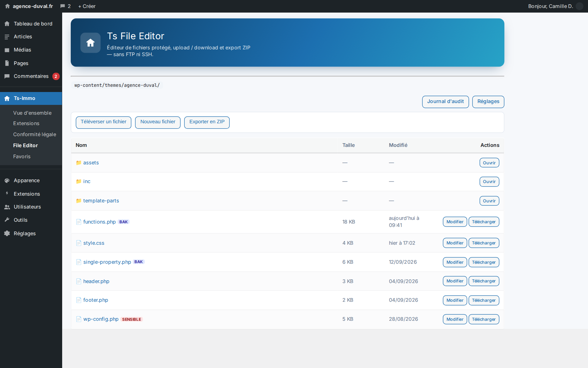This screenshot has width=588, height=368.
Task: Click the user avatar next to Bonjour
Action: pyautogui.click(x=579, y=6)
